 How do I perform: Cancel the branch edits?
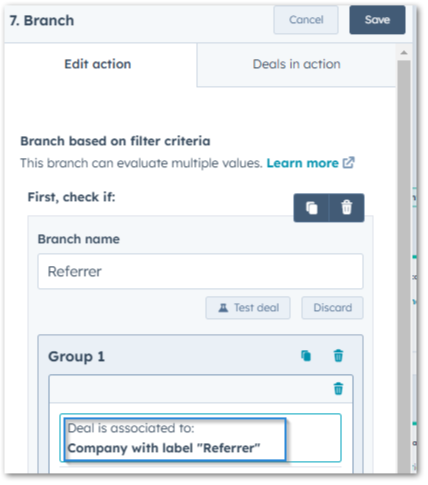coord(306,20)
